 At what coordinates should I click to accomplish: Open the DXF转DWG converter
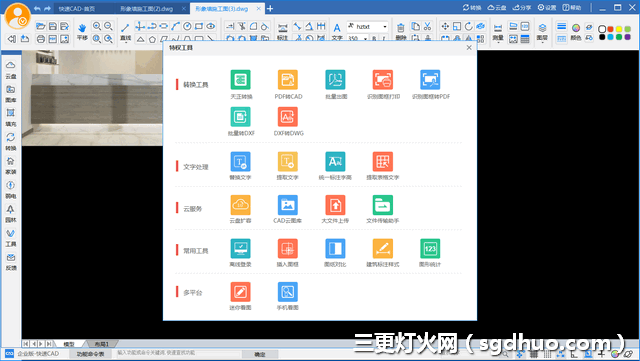(x=288, y=117)
